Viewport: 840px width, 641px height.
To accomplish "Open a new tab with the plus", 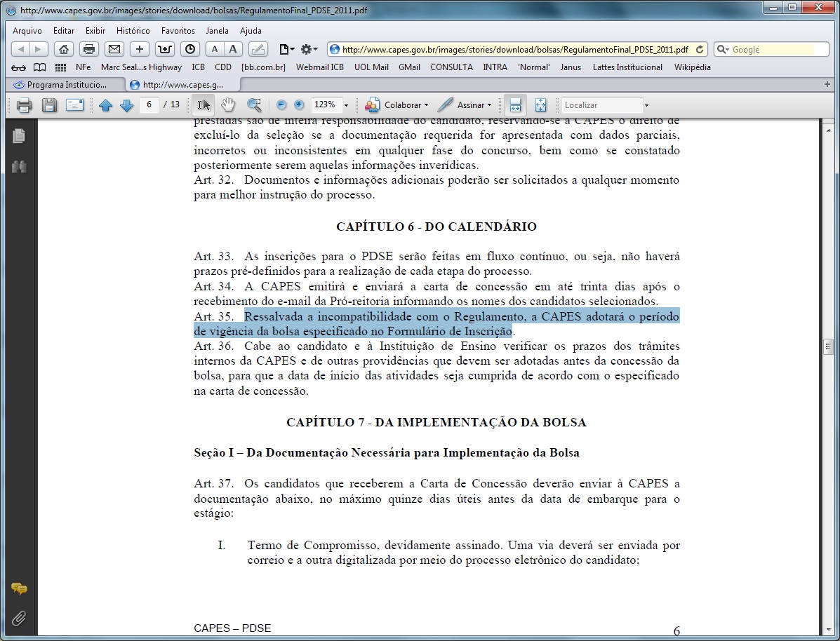I will point(827,84).
